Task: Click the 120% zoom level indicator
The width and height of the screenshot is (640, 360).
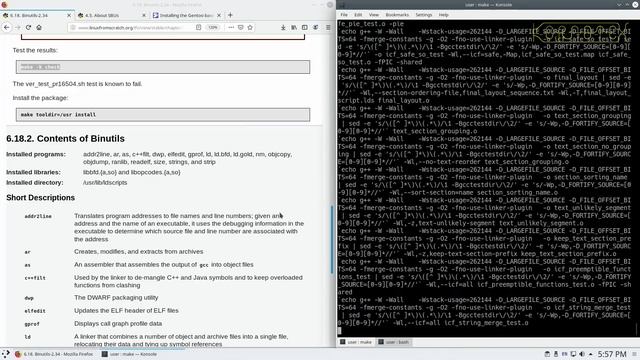Action: 213,27
